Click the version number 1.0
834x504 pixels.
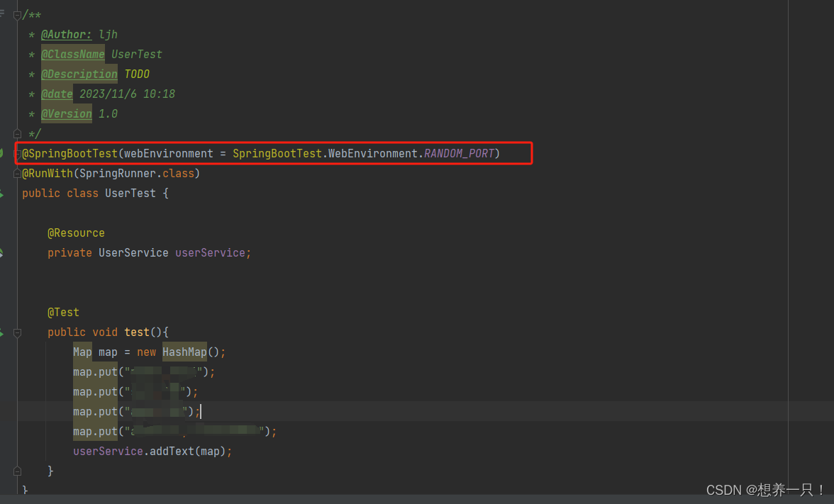click(108, 113)
